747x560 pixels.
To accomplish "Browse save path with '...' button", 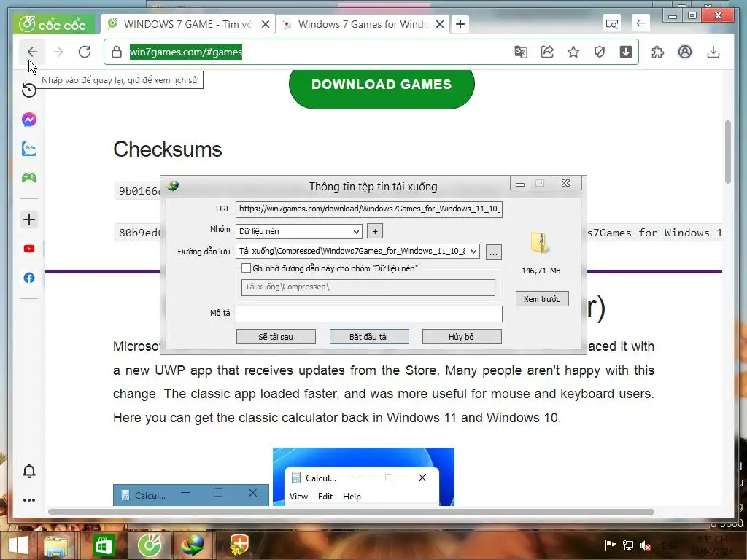I will pyautogui.click(x=494, y=252).
